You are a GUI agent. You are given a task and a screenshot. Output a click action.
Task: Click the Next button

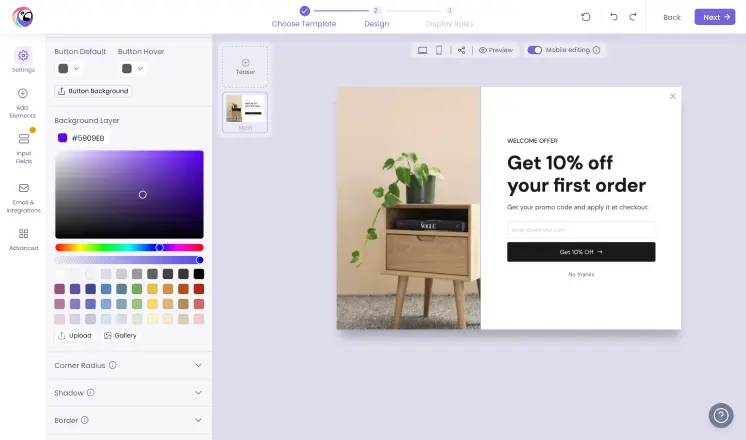tap(715, 17)
